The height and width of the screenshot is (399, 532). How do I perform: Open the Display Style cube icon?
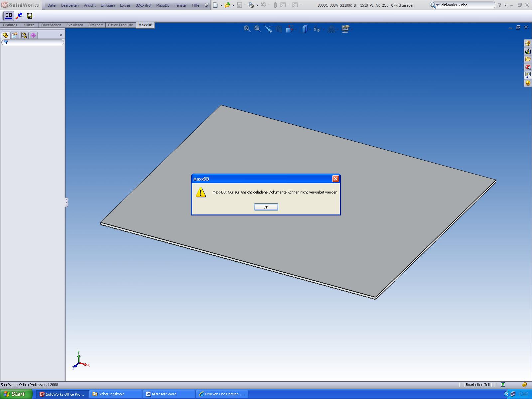tap(304, 29)
